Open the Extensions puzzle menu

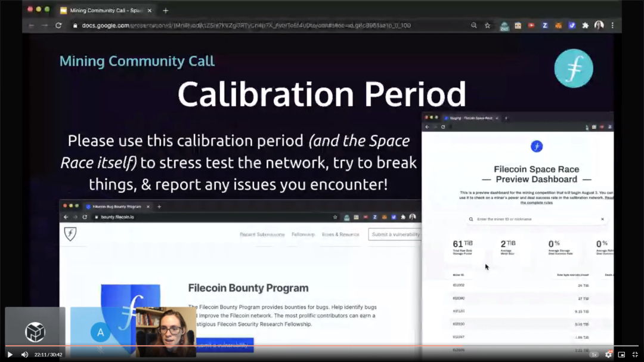point(586,26)
